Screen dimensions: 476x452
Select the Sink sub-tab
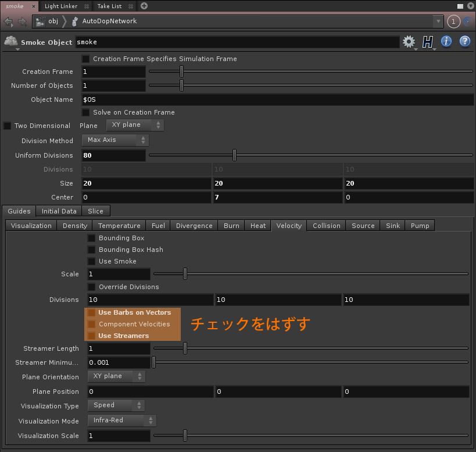coord(392,226)
